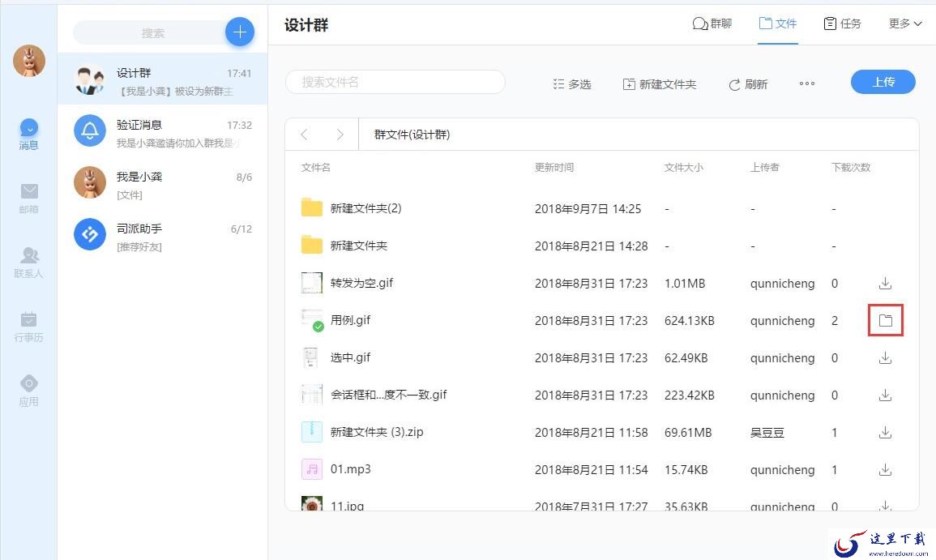Open the Contacts section in sidebar
This screenshot has width=936, height=560.
coord(29,262)
